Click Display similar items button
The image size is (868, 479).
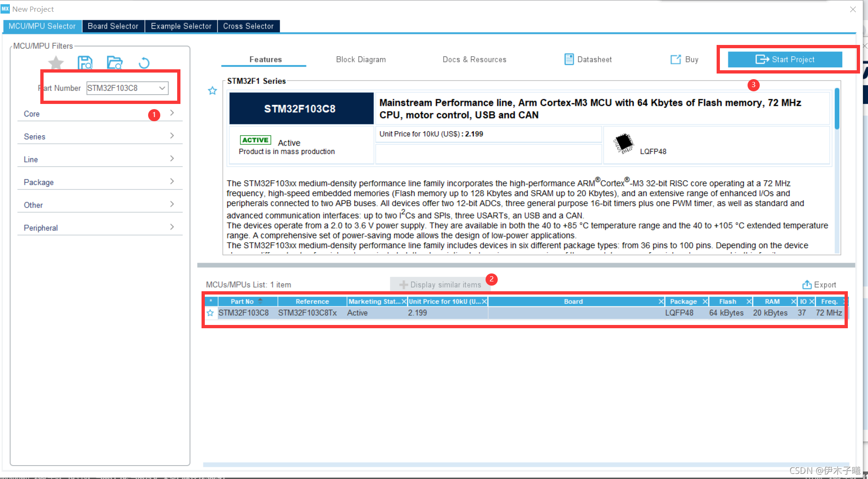pyautogui.click(x=440, y=285)
